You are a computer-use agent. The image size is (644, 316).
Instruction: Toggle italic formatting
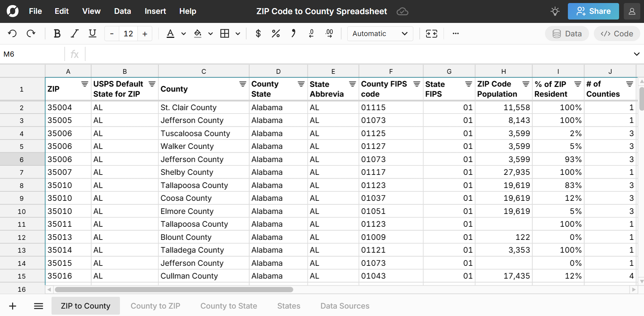(x=74, y=33)
